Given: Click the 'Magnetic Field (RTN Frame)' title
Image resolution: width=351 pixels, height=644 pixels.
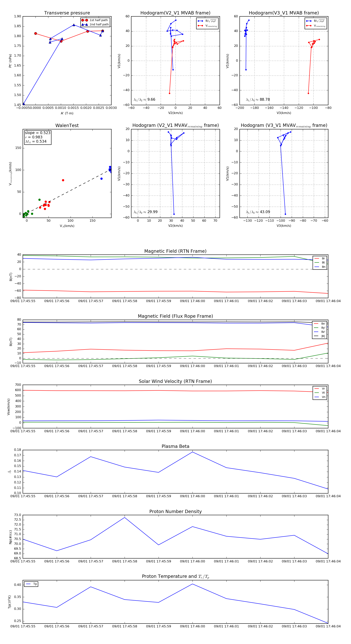Looking at the screenshot, I should point(175,251).
